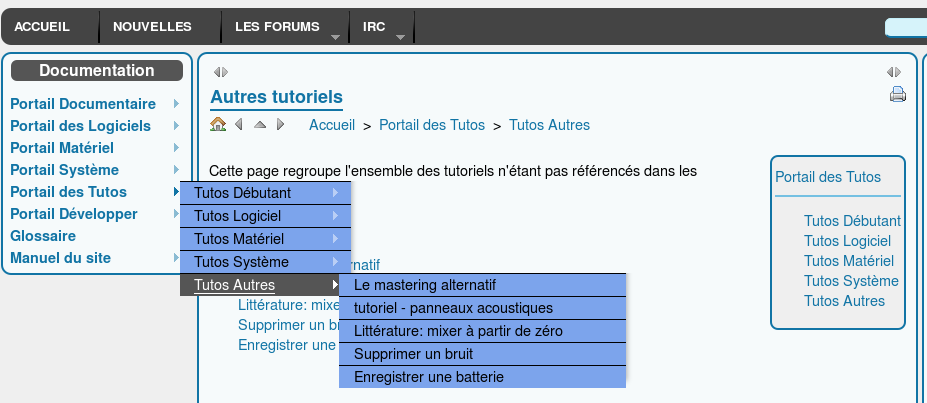Open the LES FORUMS dropdown arrow

click(334, 37)
